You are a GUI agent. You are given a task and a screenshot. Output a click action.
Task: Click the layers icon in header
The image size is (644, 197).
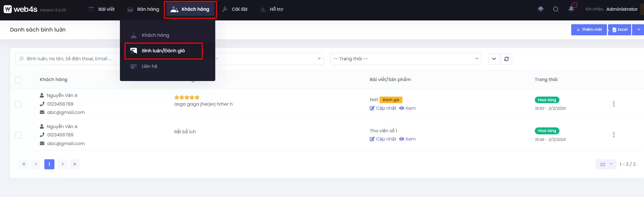(x=540, y=9)
